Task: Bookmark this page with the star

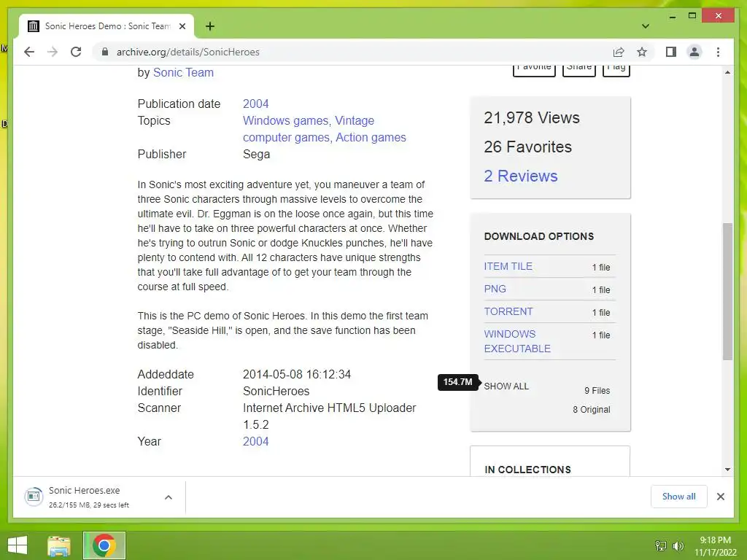Action: tap(642, 52)
